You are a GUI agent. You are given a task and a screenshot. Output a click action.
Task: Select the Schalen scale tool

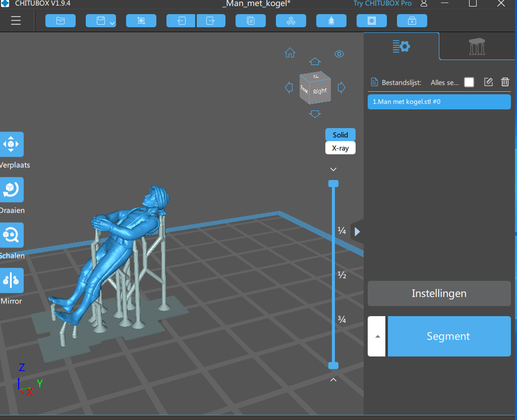point(11,235)
